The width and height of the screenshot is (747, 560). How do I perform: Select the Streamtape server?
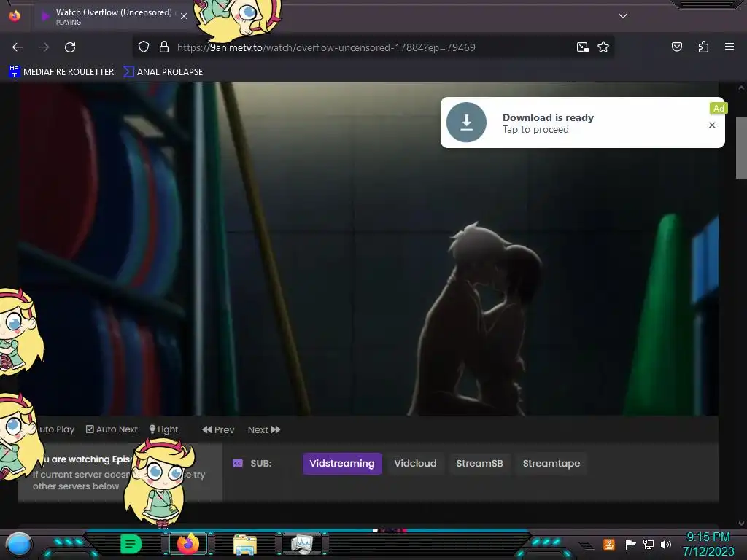click(551, 463)
